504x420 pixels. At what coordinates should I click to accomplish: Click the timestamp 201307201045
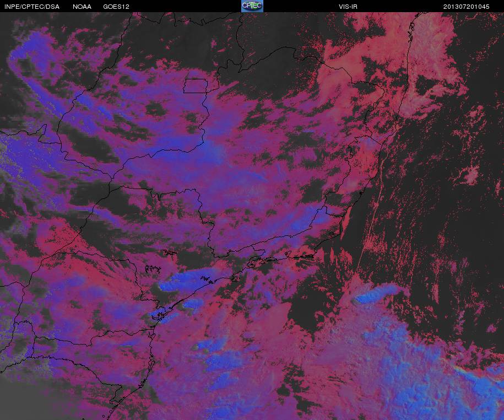pos(467,7)
